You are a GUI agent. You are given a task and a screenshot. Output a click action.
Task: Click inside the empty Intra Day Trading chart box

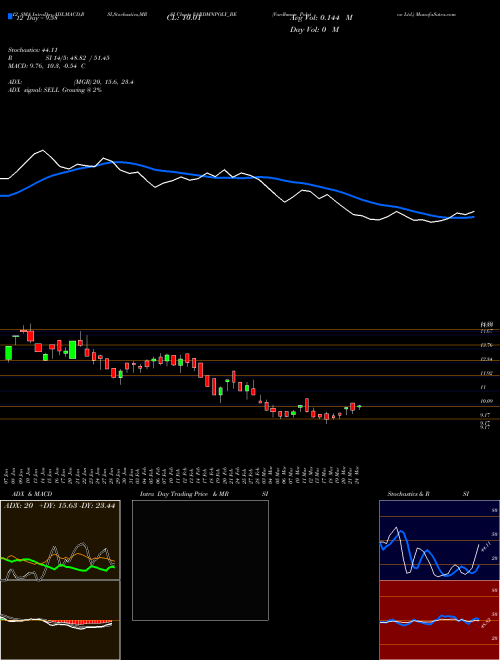[x=200, y=560]
